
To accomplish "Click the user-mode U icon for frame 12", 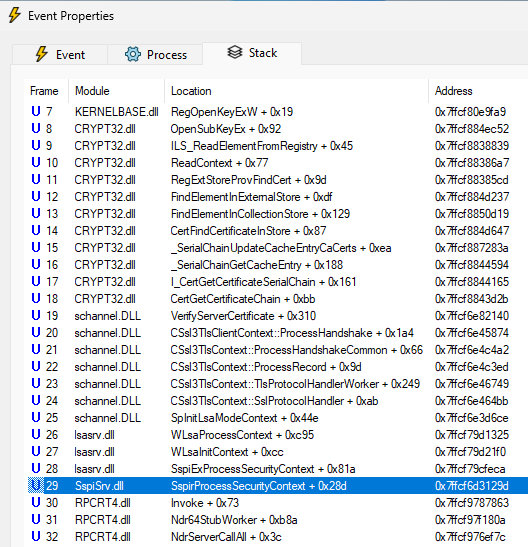I will (x=36, y=197).
